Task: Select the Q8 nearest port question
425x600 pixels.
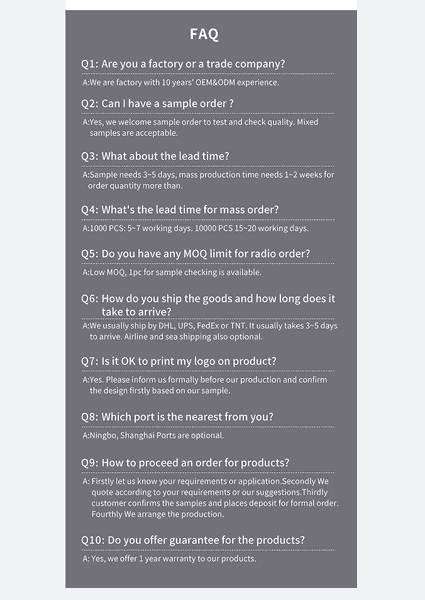Action: point(177,417)
